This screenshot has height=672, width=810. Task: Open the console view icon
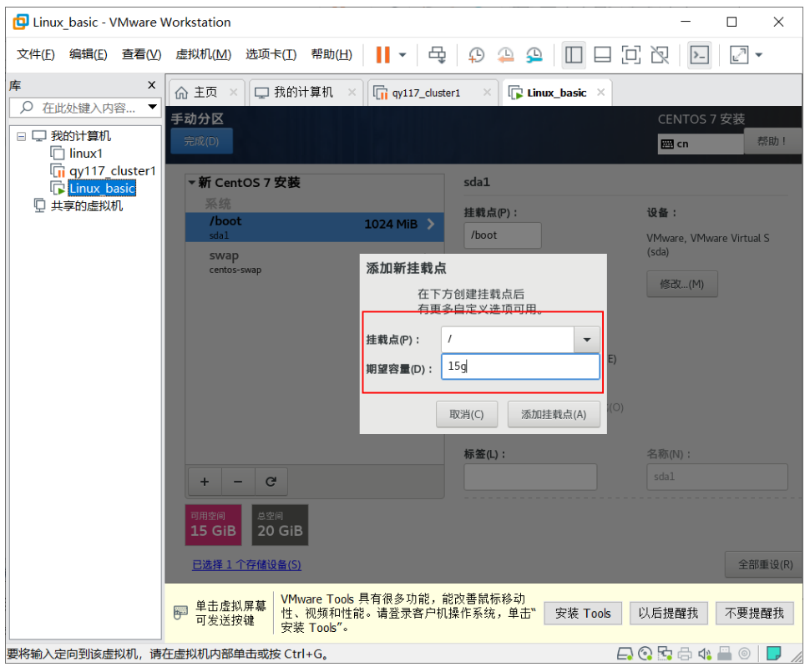click(x=700, y=55)
